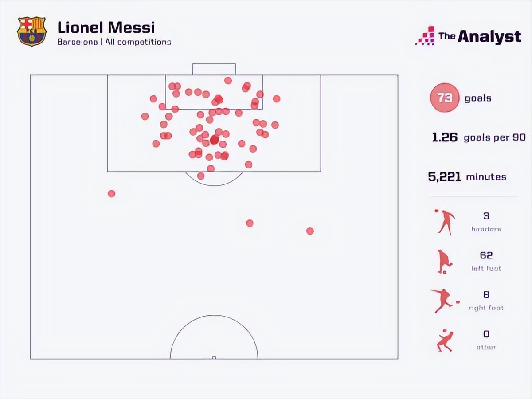The height and width of the screenshot is (399, 532).
Task: Click the darkest red dot near penalty spot
Action: point(215,140)
